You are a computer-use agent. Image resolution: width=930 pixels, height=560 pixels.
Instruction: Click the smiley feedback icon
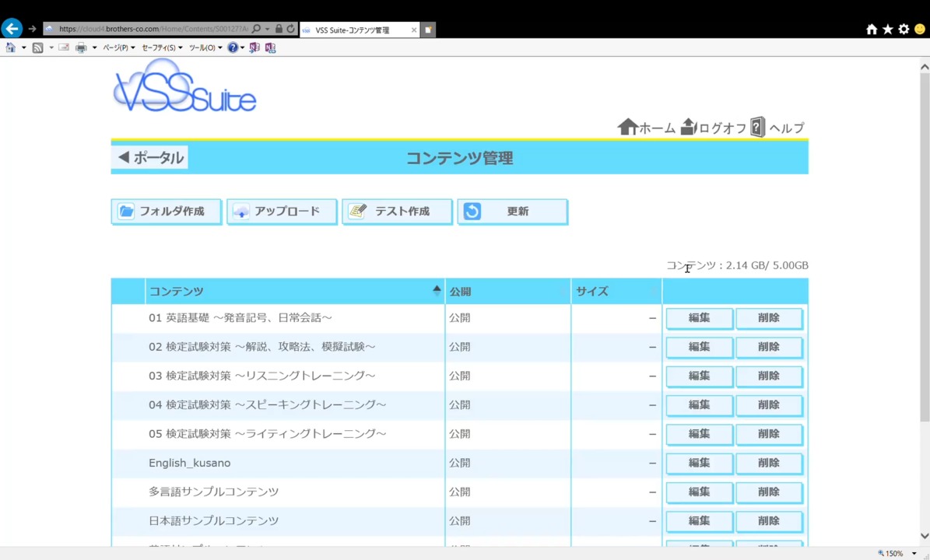[920, 29]
